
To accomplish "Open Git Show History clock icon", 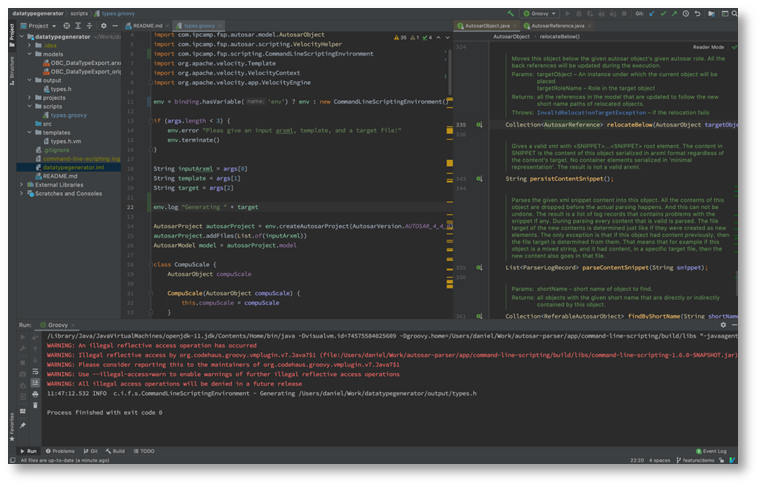I will click(x=686, y=14).
